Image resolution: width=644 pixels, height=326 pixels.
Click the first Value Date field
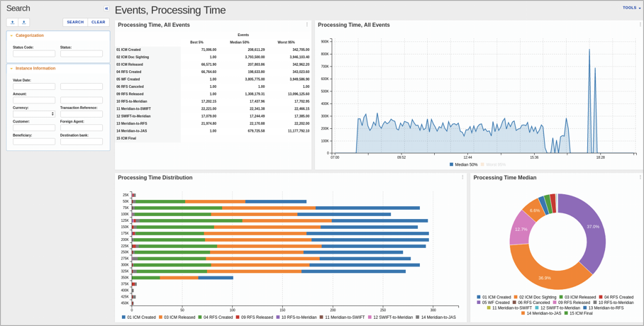tap(33, 86)
